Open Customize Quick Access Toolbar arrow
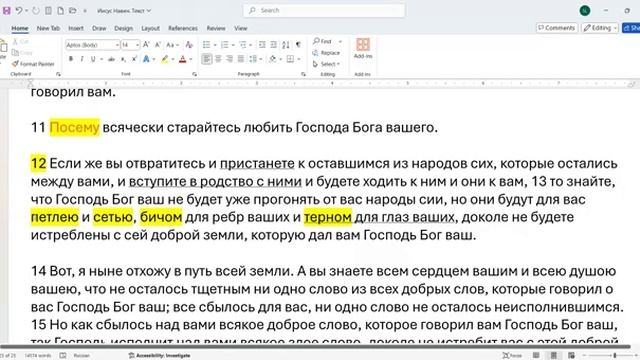The image size is (640, 360). click(x=85, y=11)
